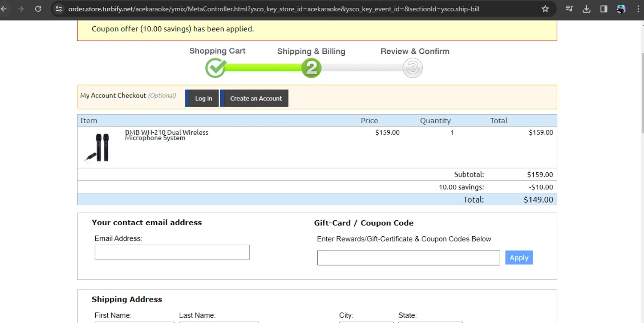644x323 pixels.
Task: Click the Shipping Address heading
Action: (x=127, y=299)
